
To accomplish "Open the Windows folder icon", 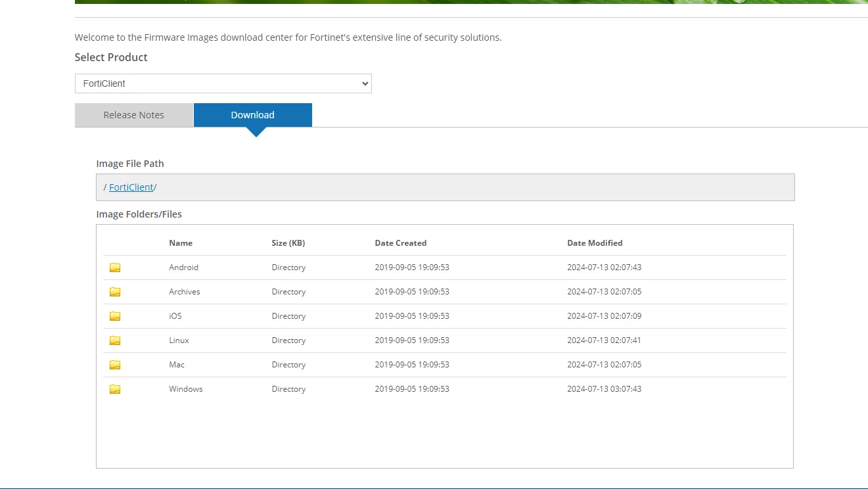I will (x=115, y=389).
